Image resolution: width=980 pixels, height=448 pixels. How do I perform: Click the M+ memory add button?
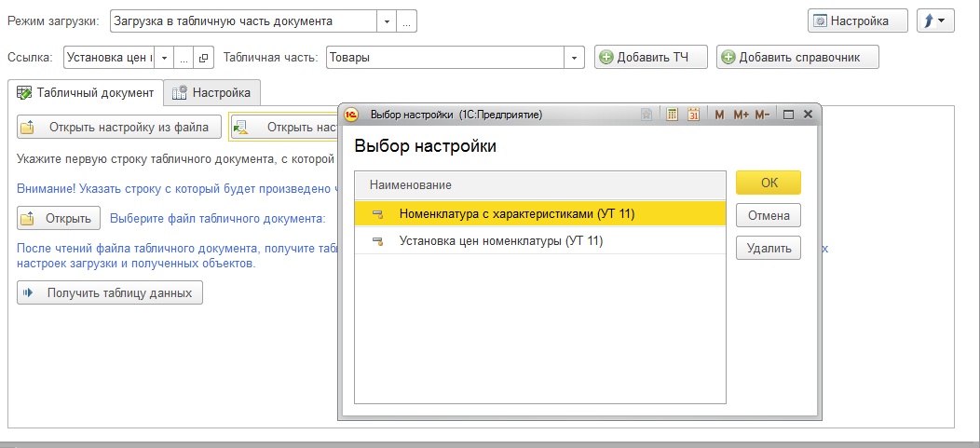tap(741, 115)
